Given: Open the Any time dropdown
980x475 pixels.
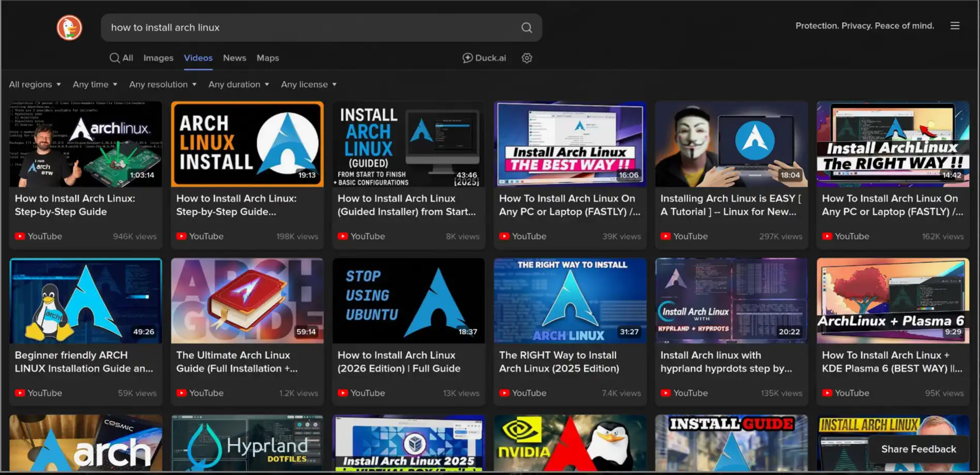Looking at the screenshot, I should point(95,84).
